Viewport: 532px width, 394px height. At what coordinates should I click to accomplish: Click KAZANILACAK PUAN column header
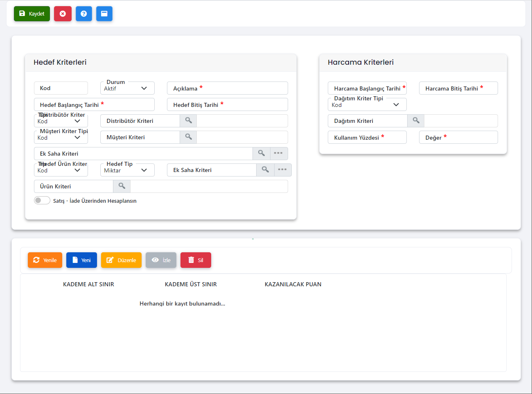click(x=293, y=284)
